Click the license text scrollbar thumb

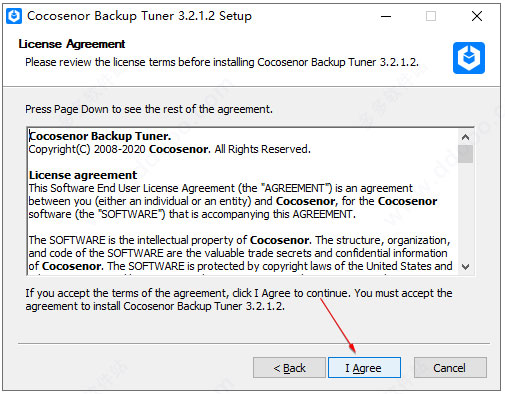(465, 154)
